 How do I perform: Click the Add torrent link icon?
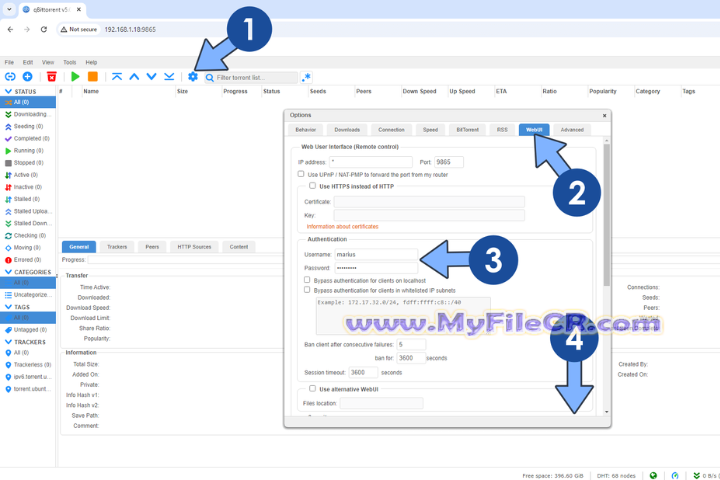coord(10,77)
